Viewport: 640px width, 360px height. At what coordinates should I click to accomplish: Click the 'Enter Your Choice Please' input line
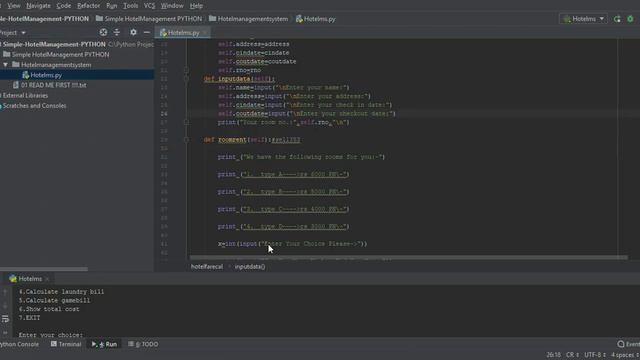coord(292,244)
